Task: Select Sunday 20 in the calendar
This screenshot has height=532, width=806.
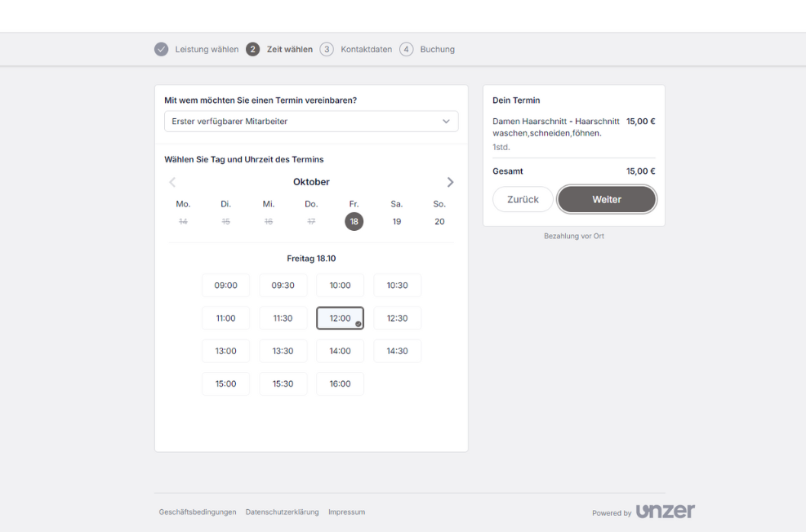Action: point(439,221)
